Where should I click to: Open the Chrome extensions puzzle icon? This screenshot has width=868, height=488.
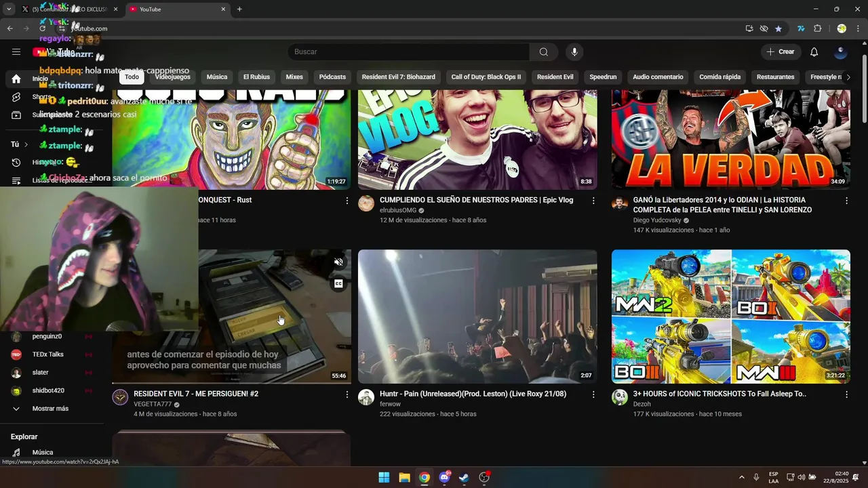tap(817, 28)
